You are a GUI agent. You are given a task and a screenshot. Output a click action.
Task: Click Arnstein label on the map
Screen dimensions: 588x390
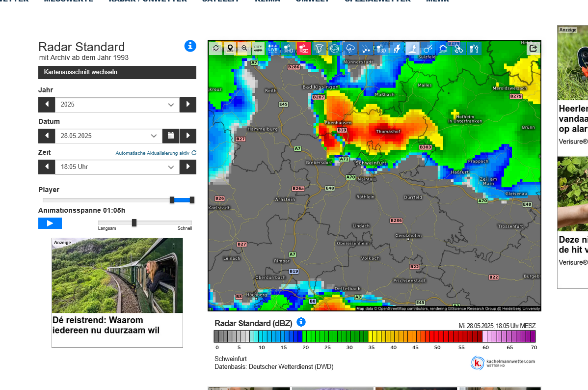285,199
